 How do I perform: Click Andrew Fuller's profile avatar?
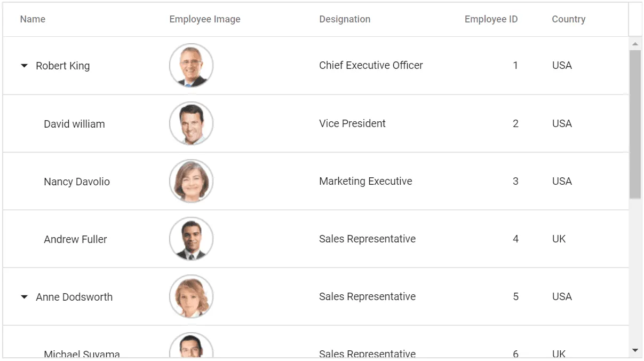click(191, 239)
